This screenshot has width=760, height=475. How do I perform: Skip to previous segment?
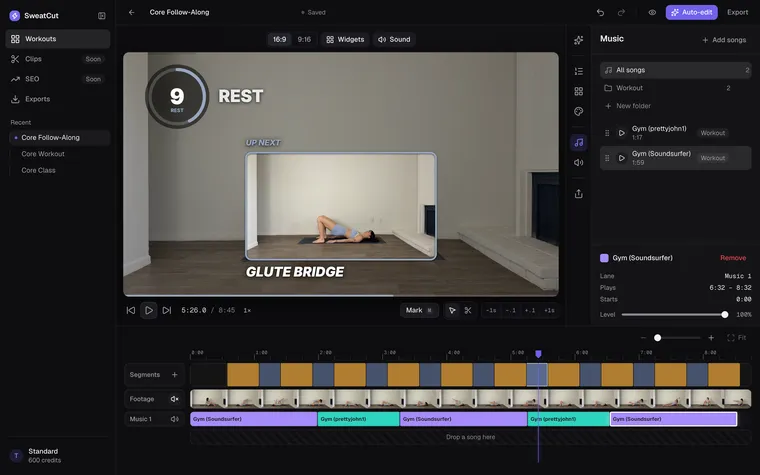(x=131, y=311)
